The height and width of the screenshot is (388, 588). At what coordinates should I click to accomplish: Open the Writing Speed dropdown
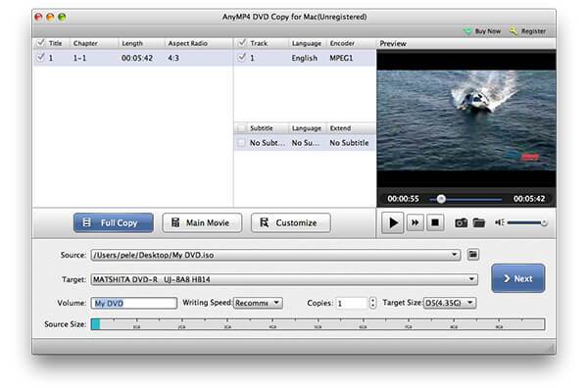[x=258, y=303]
